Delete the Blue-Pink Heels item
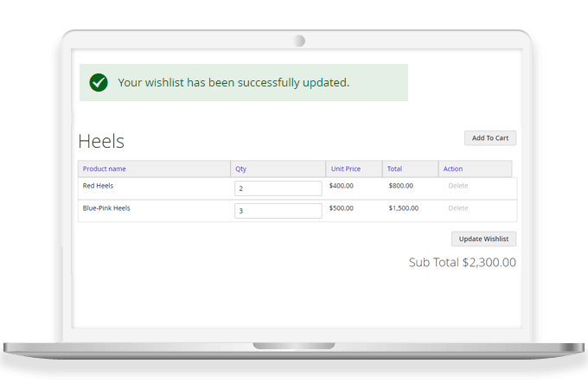Screen dimensions: 588x389 pyautogui.click(x=457, y=208)
